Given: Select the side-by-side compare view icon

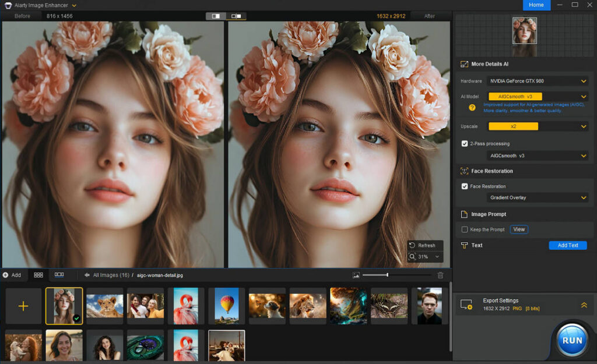Looking at the screenshot, I should tap(236, 16).
